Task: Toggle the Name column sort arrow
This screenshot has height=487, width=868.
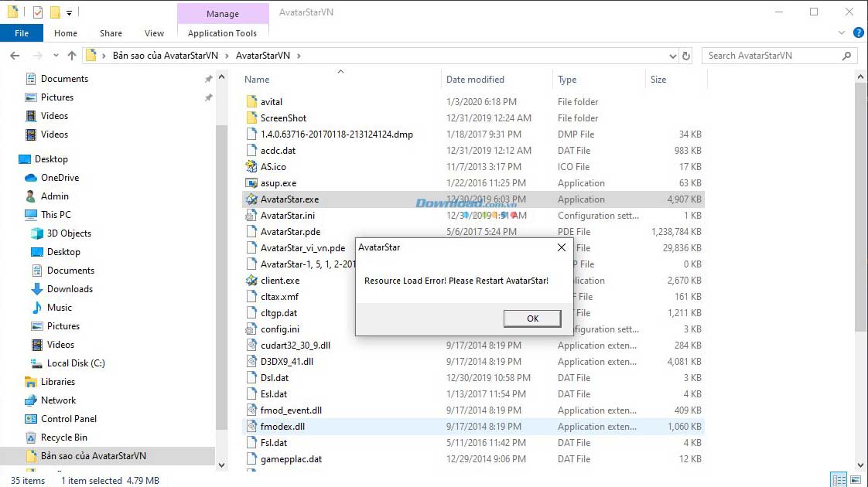Action: tap(340, 71)
